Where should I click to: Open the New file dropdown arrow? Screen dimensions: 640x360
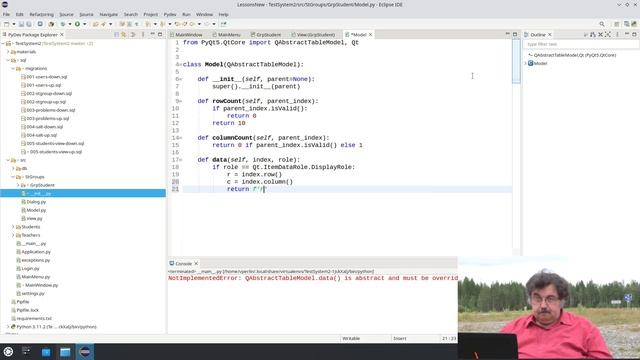click(x=13, y=24)
